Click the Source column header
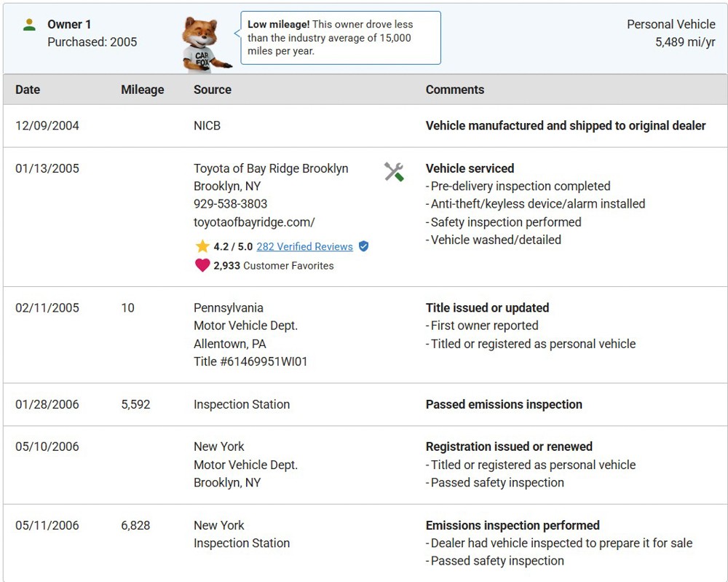 tap(212, 90)
